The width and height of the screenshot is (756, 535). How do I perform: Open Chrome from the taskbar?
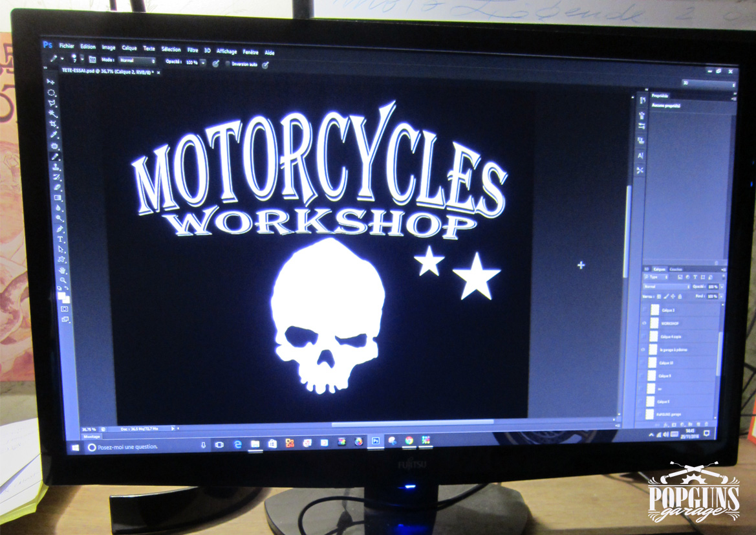pos(409,441)
